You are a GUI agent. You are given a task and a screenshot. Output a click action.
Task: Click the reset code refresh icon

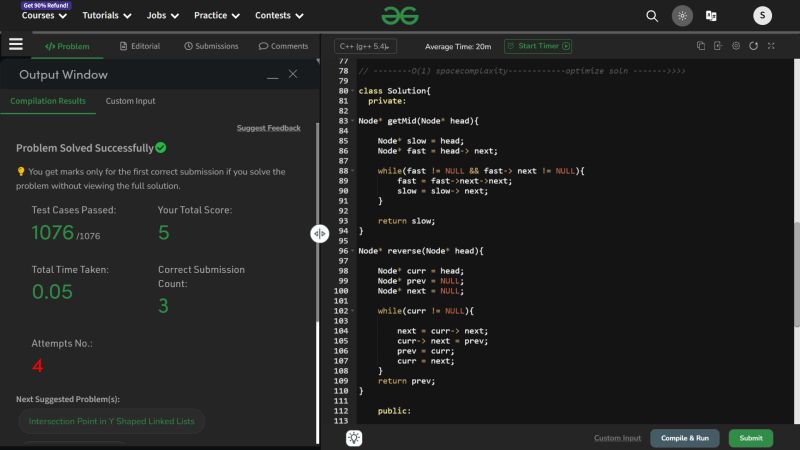pyautogui.click(x=754, y=46)
